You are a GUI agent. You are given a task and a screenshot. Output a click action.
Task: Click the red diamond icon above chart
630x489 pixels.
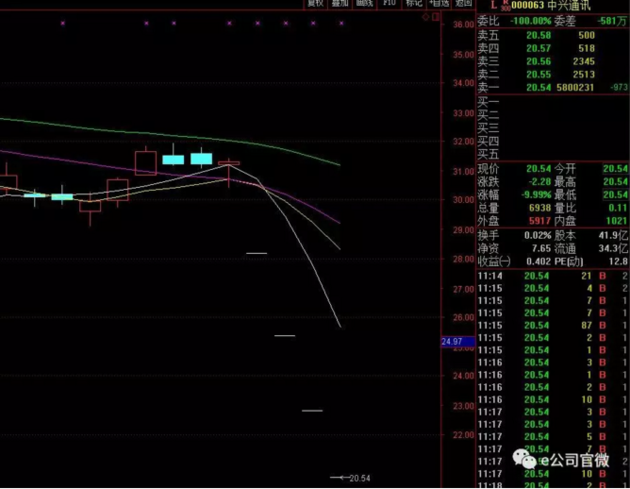click(x=425, y=17)
